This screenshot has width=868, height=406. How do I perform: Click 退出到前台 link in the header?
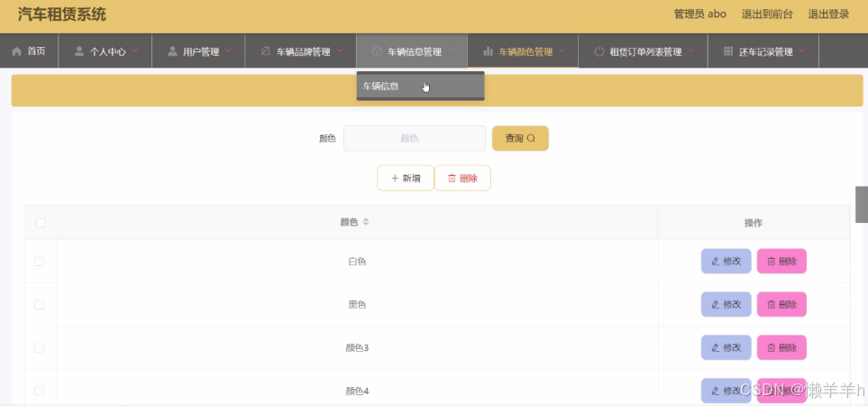767,14
